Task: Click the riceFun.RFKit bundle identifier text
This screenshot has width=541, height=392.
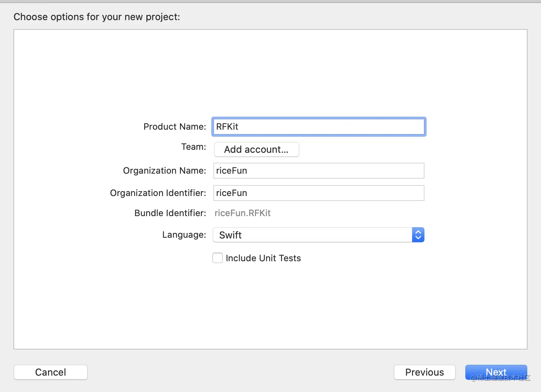Action: [x=243, y=213]
